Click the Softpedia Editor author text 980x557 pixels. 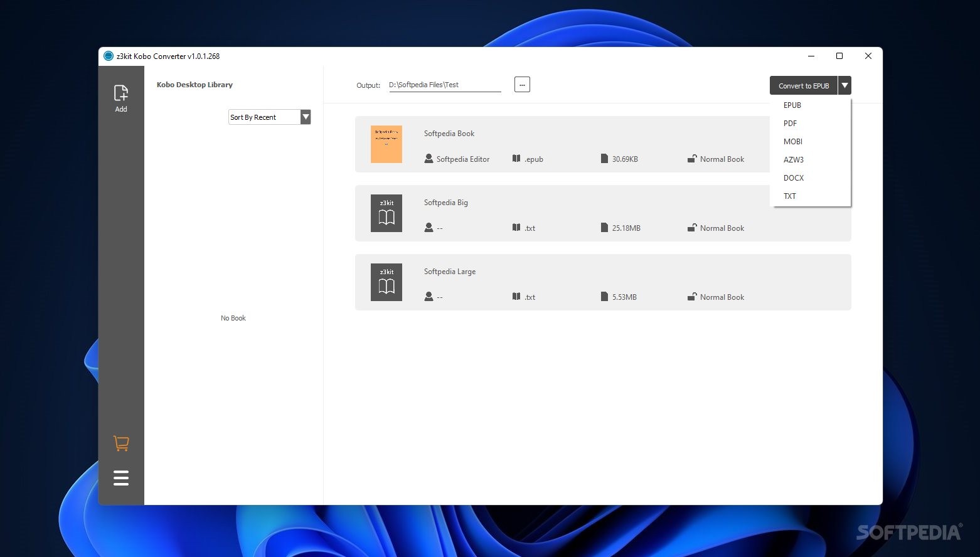coord(463,159)
